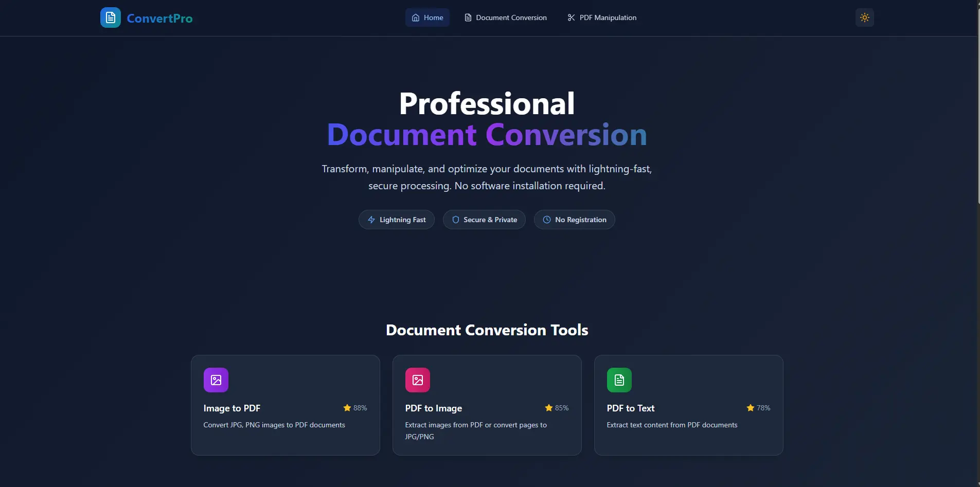
Task: Click the star icon beside the 85% rating
Action: pyautogui.click(x=548, y=408)
